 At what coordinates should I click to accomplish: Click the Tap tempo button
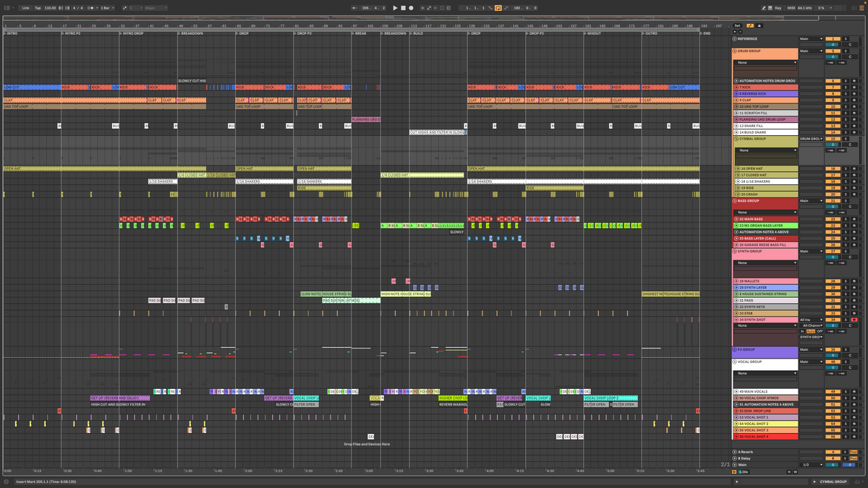pyautogui.click(x=38, y=7)
